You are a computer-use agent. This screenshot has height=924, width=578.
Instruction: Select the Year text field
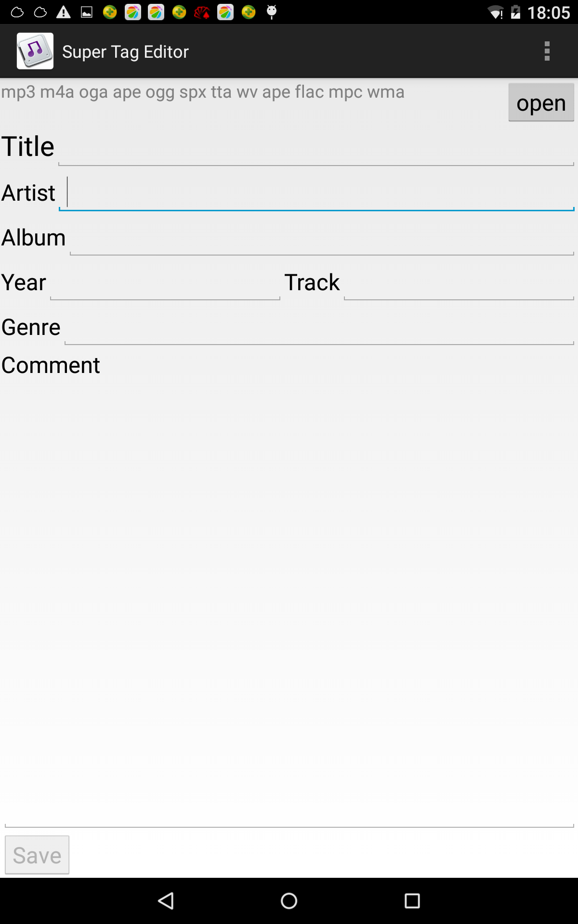(x=165, y=282)
